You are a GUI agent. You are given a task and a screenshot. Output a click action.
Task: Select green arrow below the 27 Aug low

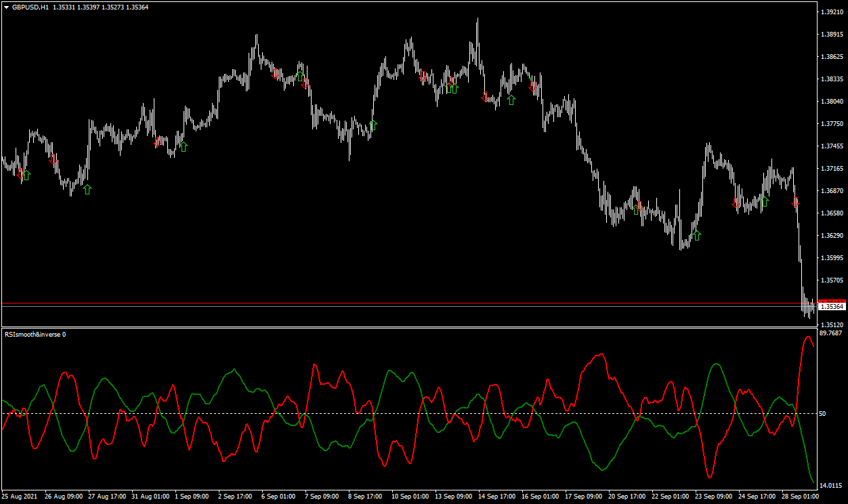[x=87, y=189]
